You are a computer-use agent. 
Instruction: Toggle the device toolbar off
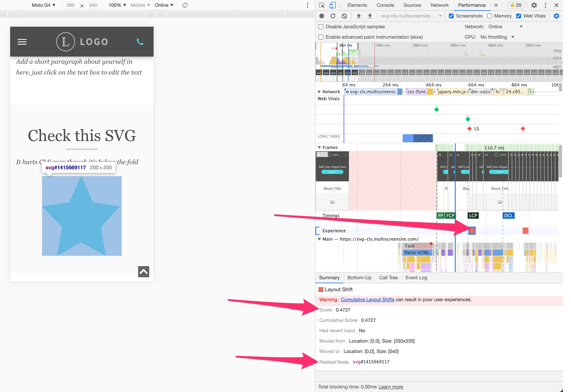[333, 5]
